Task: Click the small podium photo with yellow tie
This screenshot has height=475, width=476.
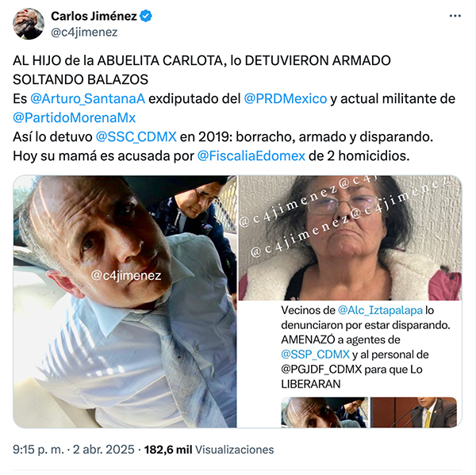Action: point(413,412)
